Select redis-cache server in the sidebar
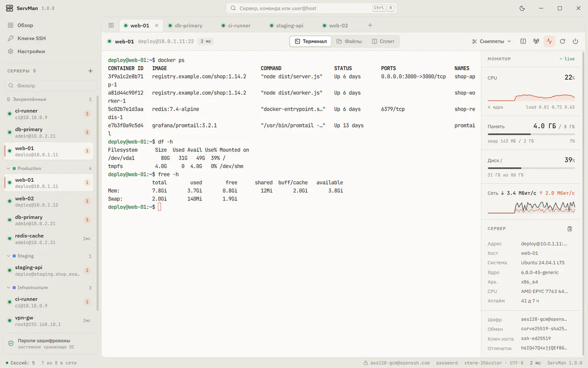Viewport: 588px width, 368px height. click(x=49, y=239)
